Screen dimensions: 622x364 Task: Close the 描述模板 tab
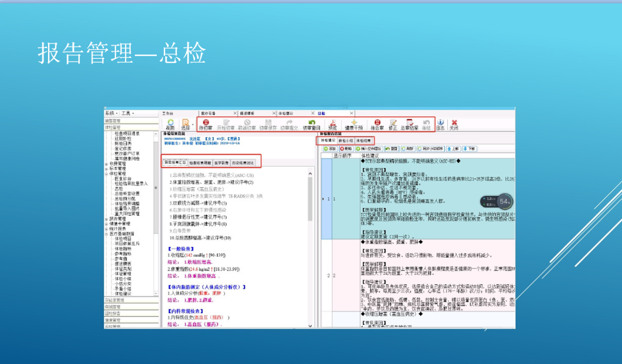273,113
